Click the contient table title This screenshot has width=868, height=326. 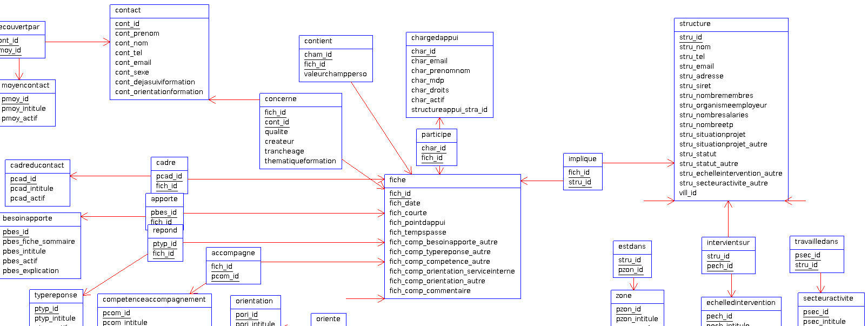(x=318, y=41)
